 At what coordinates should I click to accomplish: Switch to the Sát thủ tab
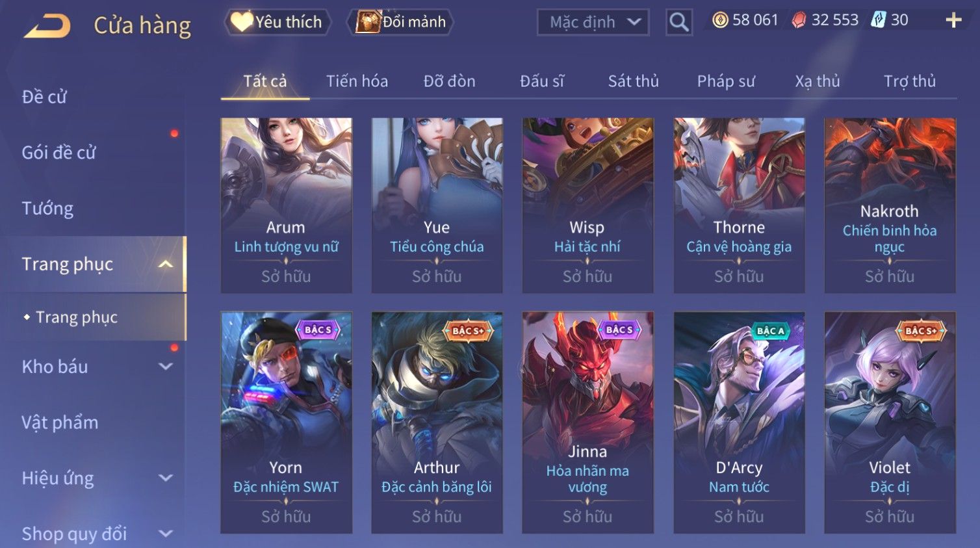point(633,81)
